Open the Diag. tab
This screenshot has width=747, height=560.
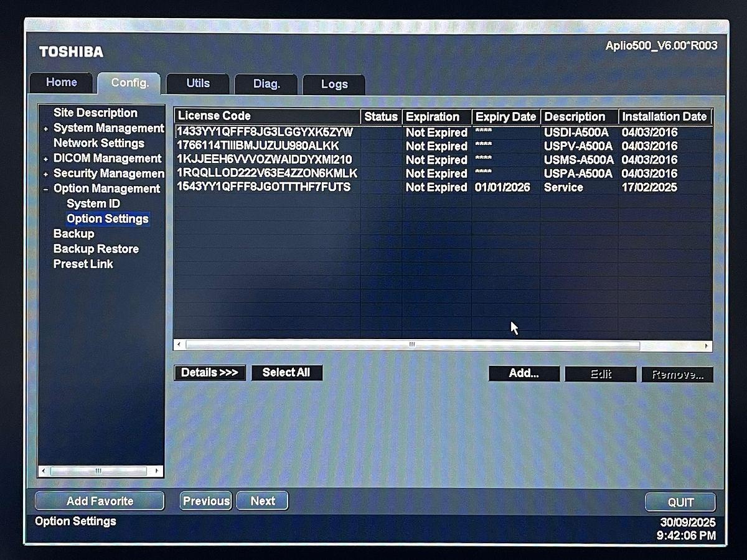266,84
